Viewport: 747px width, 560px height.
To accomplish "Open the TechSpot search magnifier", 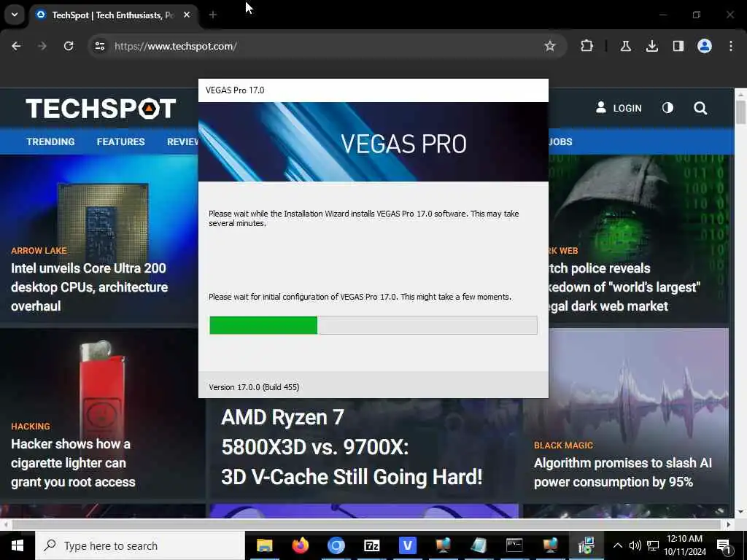I will [x=700, y=108].
